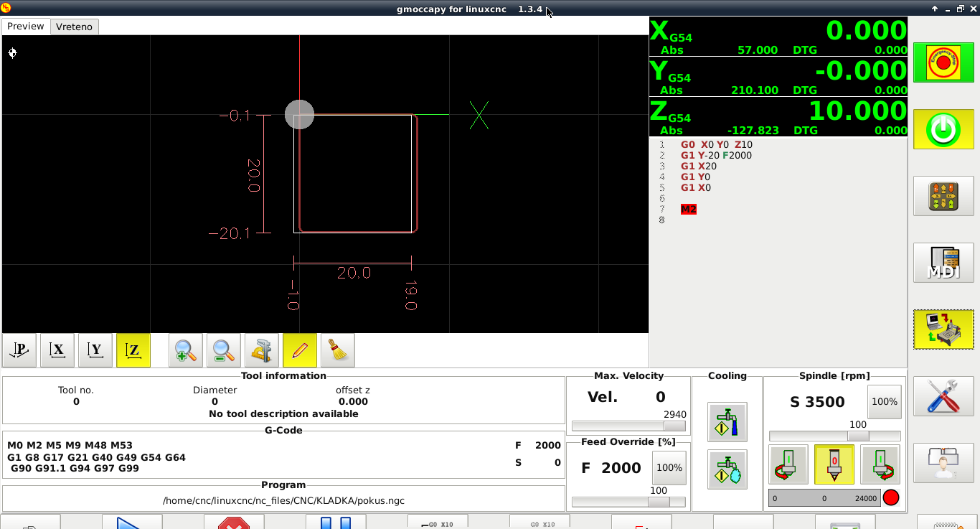This screenshot has width=980, height=529.
Task: Switch to the Vreteno tab
Action: [x=75, y=27]
